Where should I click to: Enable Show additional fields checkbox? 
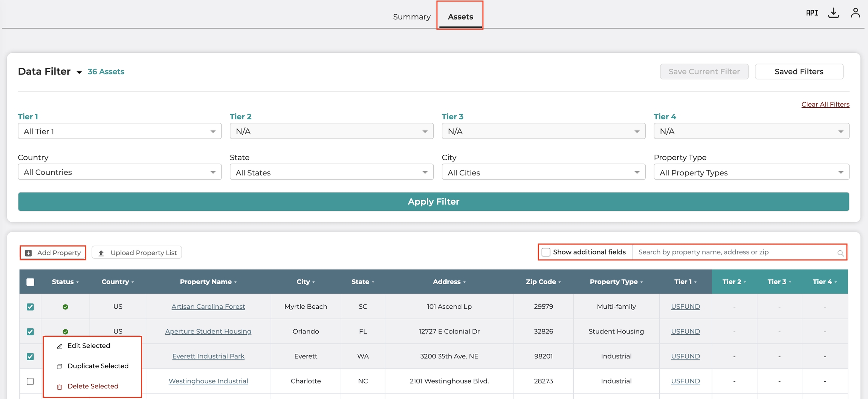(x=546, y=252)
